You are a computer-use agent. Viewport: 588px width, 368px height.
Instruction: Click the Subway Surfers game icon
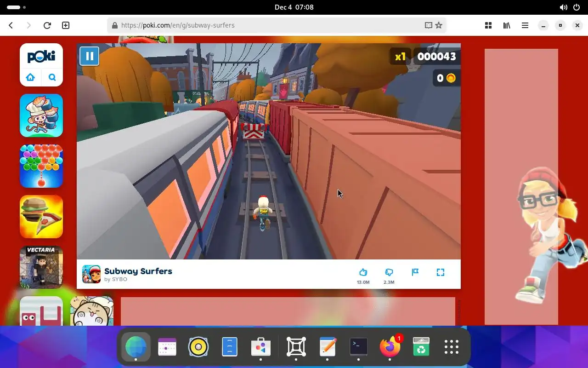point(91,274)
